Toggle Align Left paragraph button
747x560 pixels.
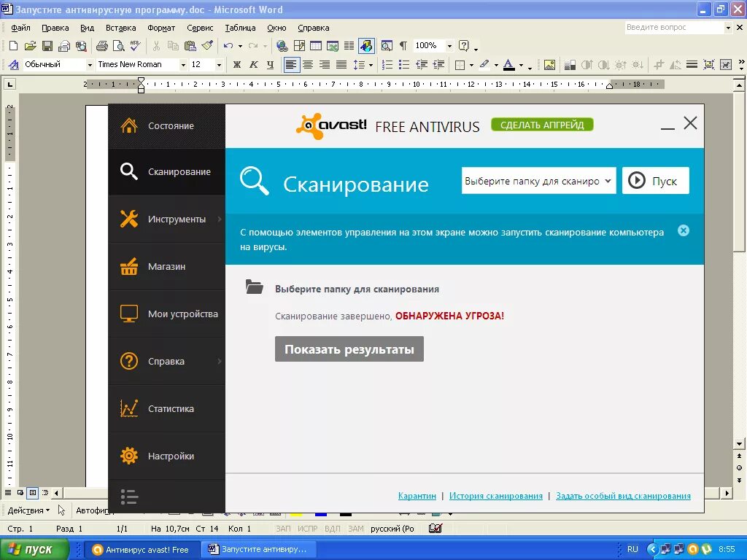click(x=292, y=64)
